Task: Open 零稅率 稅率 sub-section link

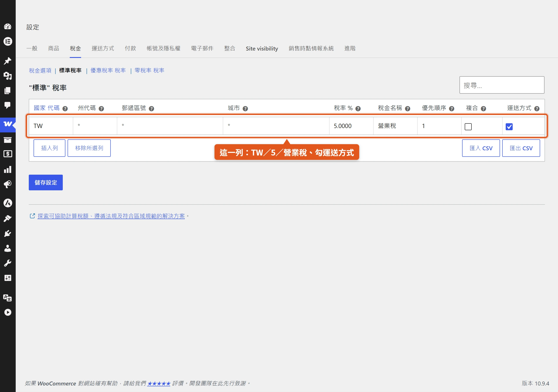Action: pos(149,70)
